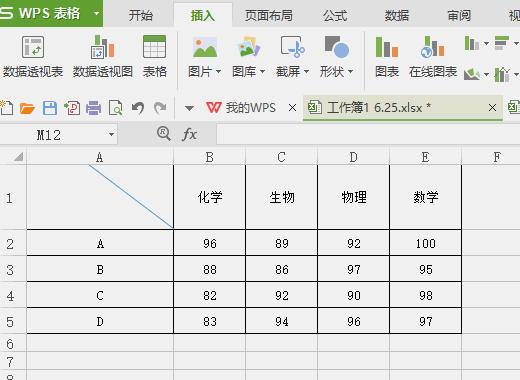Save workbook with the floppy disk icon
Image resolution: width=520 pixels, height=380 pixels.
coord(50,108)
